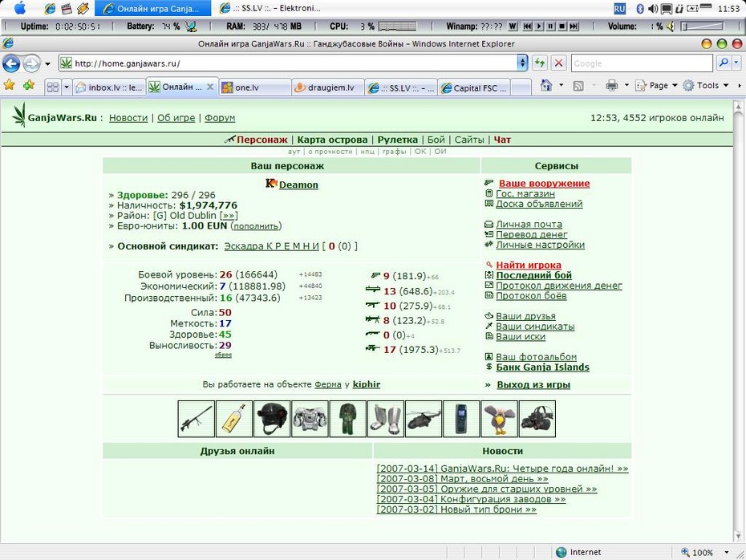Screen dimensions: 746x560
Task: Click the Winamp play button
Action: [539, 26]
